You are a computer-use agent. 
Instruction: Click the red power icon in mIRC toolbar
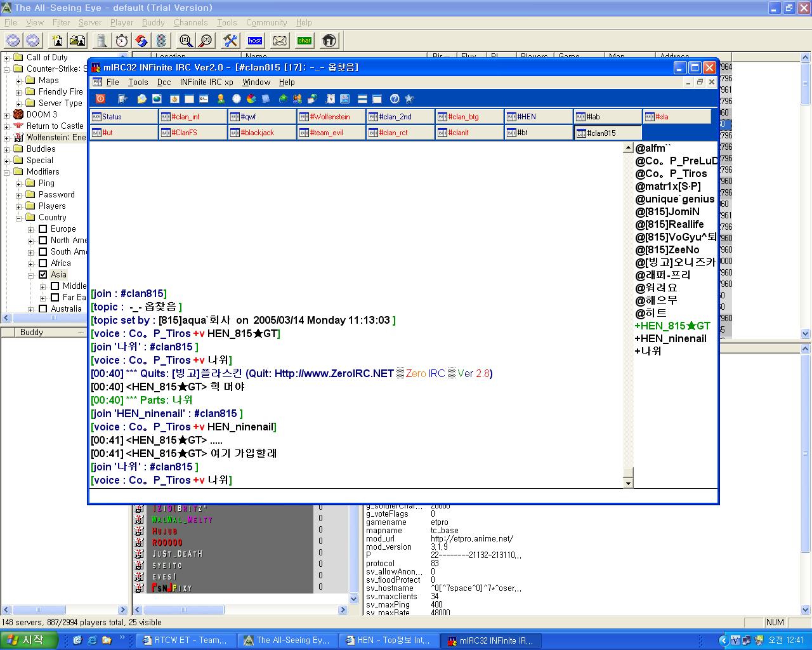[x=100, y=98]
